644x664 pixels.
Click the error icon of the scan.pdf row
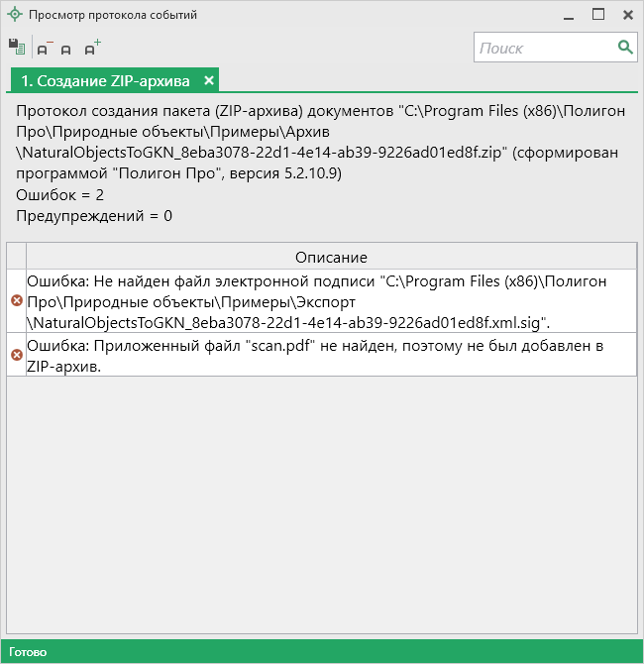(x=16, y=355)
